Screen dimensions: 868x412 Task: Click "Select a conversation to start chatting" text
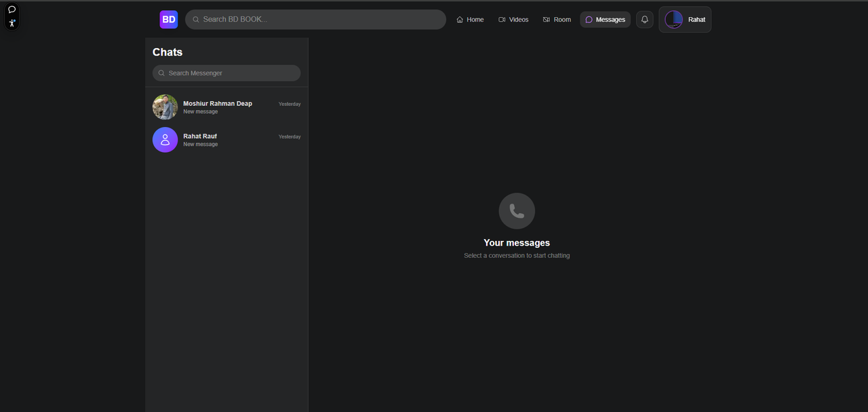tap(517, 256)
